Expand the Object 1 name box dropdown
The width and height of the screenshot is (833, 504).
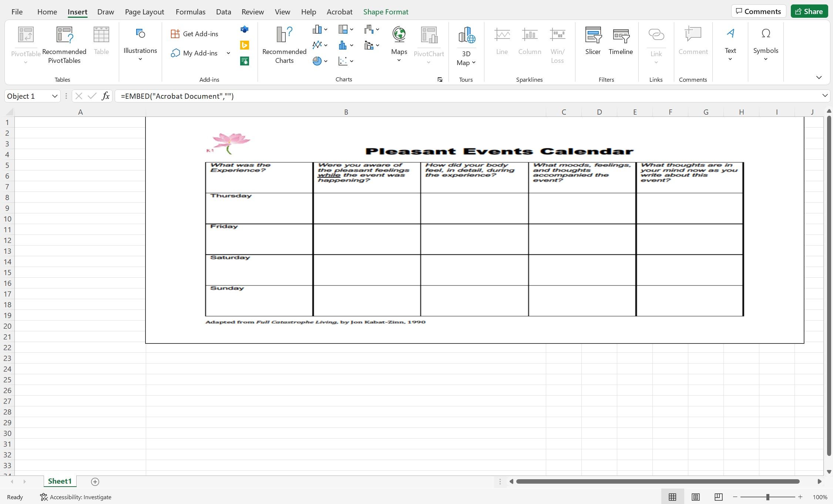click(x=54, y=96)
